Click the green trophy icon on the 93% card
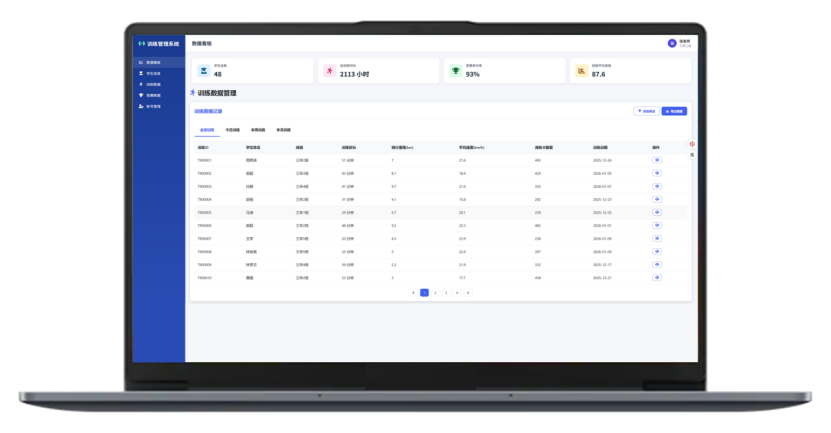The height and width of the screenshot is (433, 831). point(455,70)
